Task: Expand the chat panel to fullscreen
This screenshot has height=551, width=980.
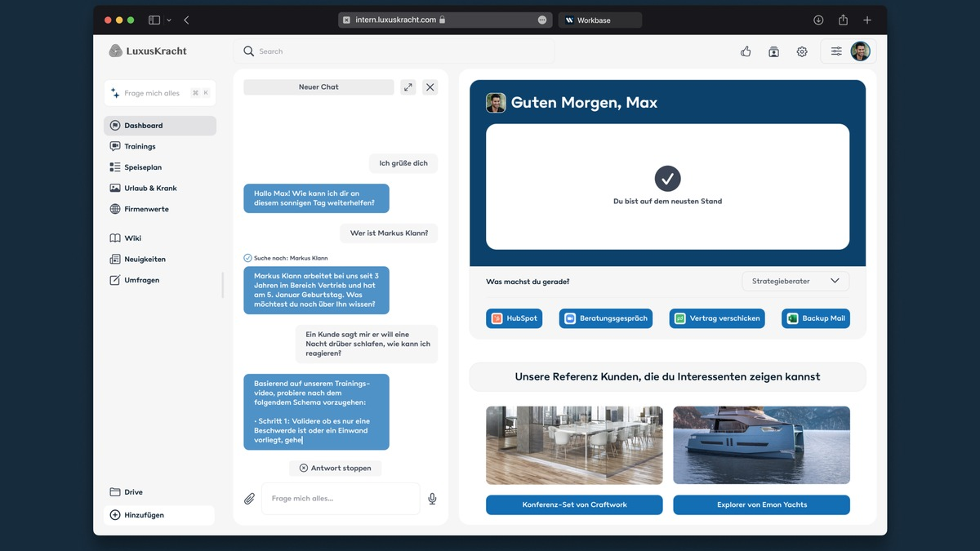Action: click(x=408, y=87)
